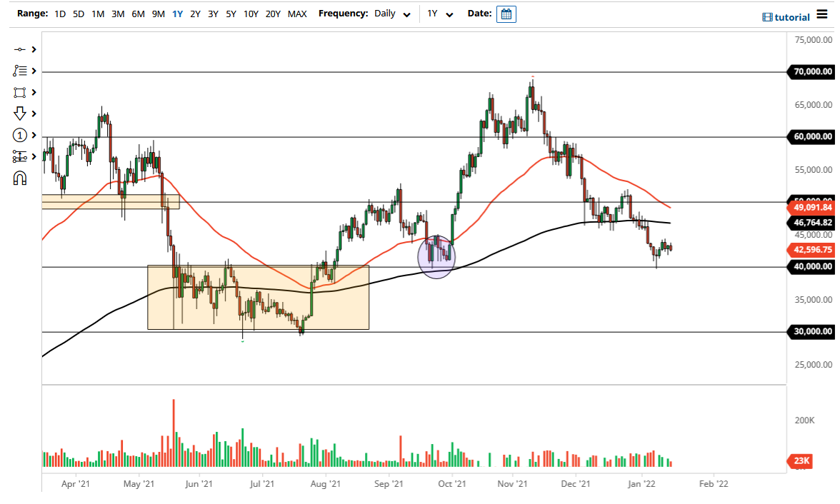This screenshot has height=504, width=840.
Task: Select the 6M range tab
Action: 138,14
